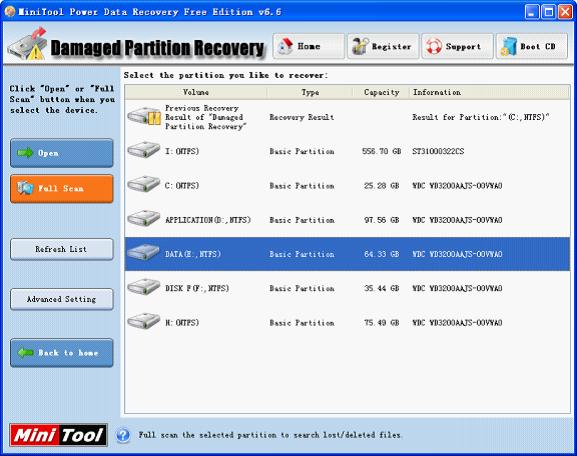Select the DATA (E:, NTFS) drive icon
This screenshot has width=577, height=456.
pyautogui.click(x=144, y=253)
